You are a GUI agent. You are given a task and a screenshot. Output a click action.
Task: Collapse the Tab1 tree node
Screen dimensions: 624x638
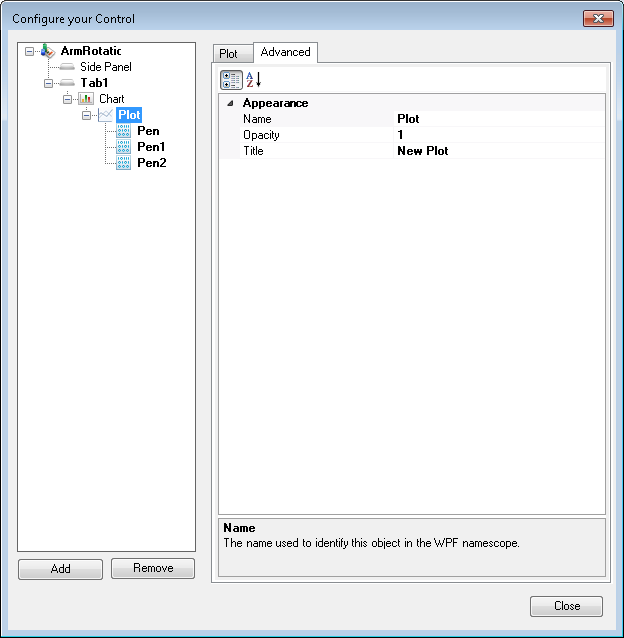pos(49,83)
